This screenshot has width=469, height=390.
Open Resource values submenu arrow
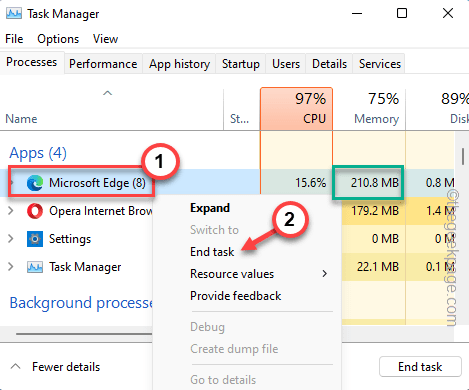pyautogui.click(x=325, y=274)
